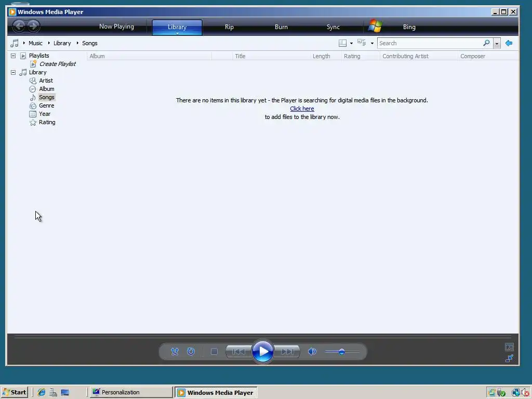
Task: Select Songs in the breadcrumb path
Action: coord(89,43)
